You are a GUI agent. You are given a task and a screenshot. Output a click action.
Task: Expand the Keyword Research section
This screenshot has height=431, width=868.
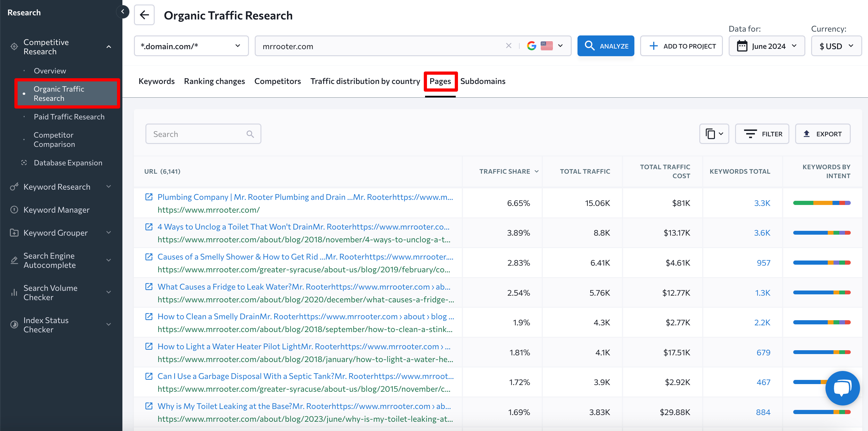(109, 186)
